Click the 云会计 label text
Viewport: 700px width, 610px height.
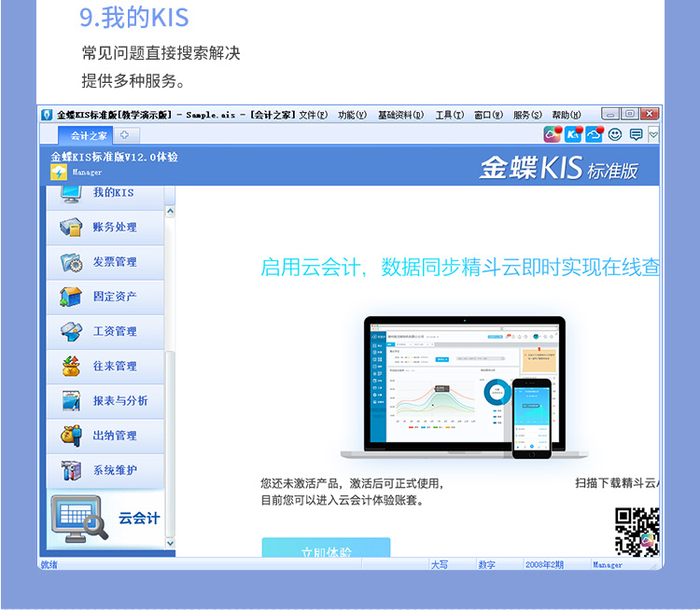(x=139, y=518)
